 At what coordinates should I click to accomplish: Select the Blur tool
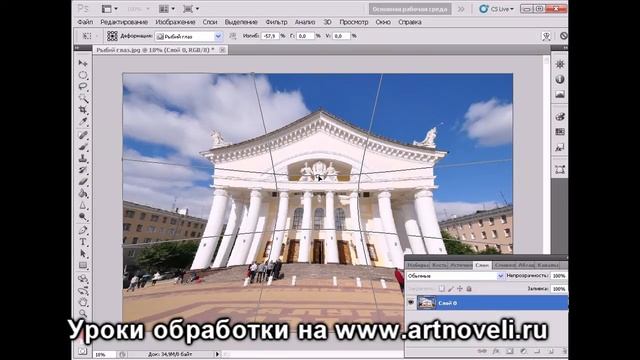[83, 205]
